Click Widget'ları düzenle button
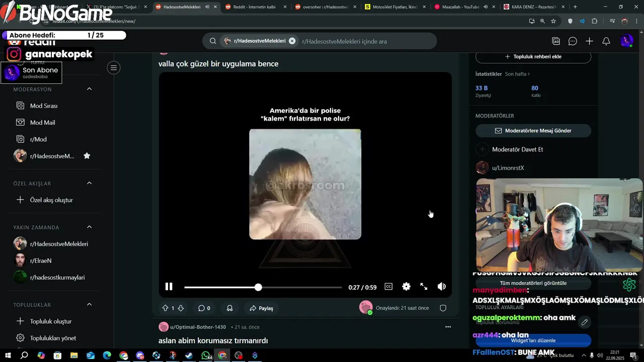This screenshot has height=362, width=644. pos(533,340)
